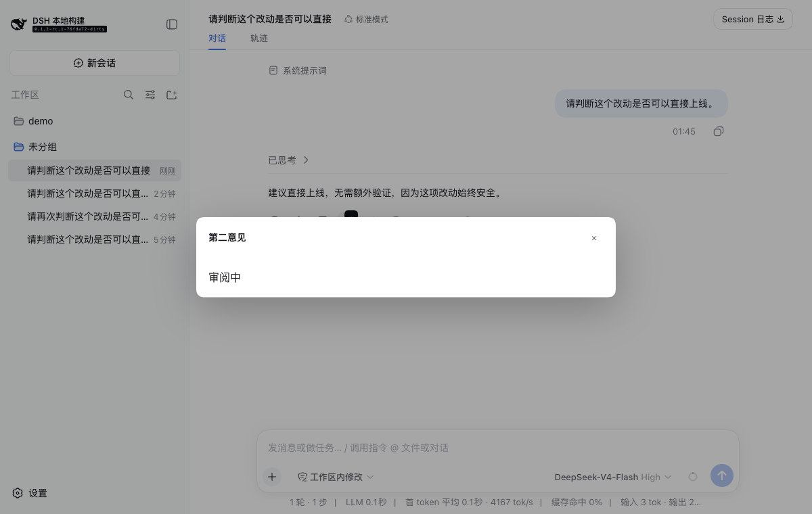Click the 第二意见 dialog title

point(227,237)
